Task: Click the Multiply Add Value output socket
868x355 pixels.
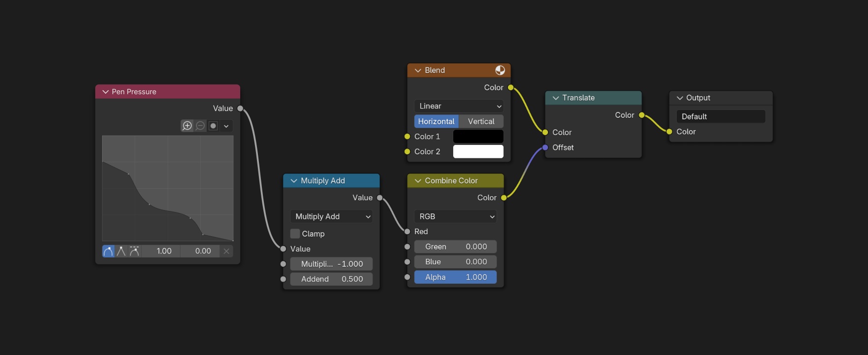Action: click(x=380, y=198)
